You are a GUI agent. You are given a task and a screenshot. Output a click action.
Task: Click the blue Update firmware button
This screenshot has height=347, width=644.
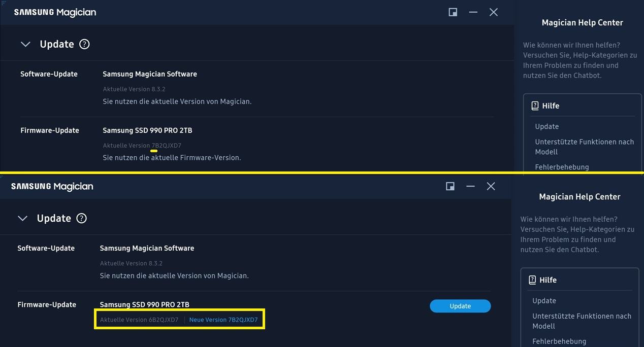[x=460, y=306]
